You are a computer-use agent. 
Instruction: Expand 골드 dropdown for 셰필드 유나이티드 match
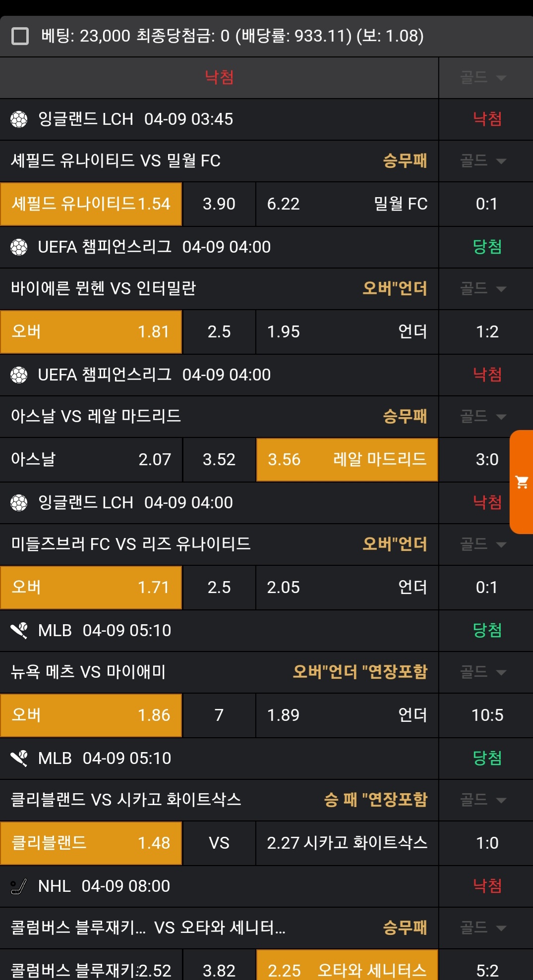click(x=484, y=161)
